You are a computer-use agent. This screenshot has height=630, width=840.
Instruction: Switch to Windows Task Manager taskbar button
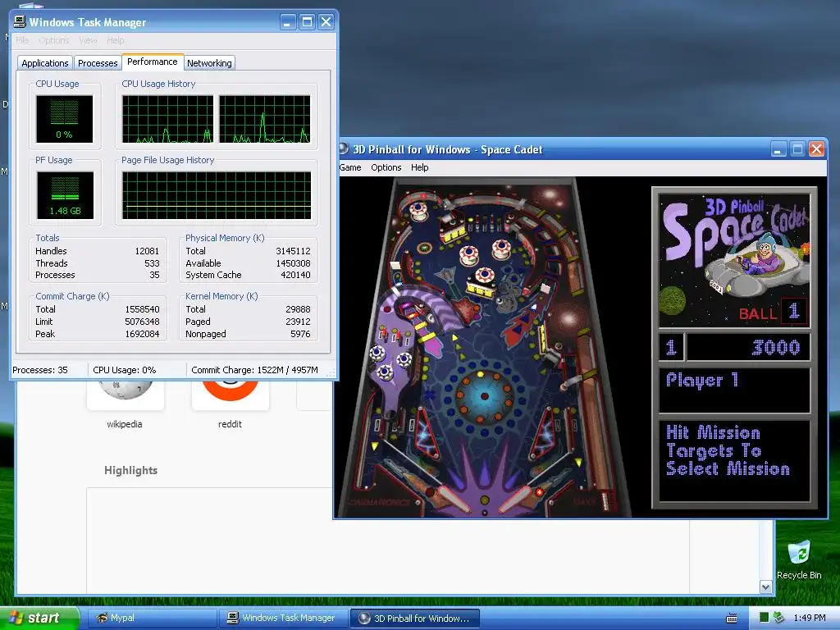(283, 619)
